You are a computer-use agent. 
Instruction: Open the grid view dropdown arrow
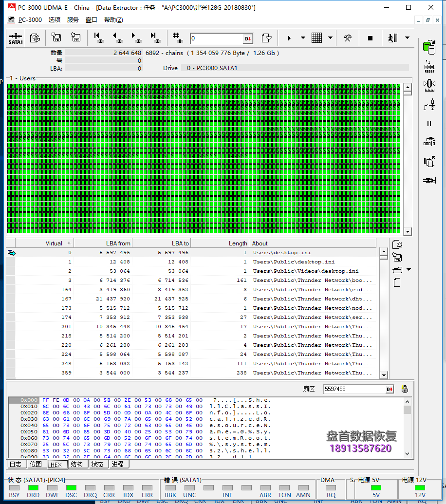[x=331, y=38]
